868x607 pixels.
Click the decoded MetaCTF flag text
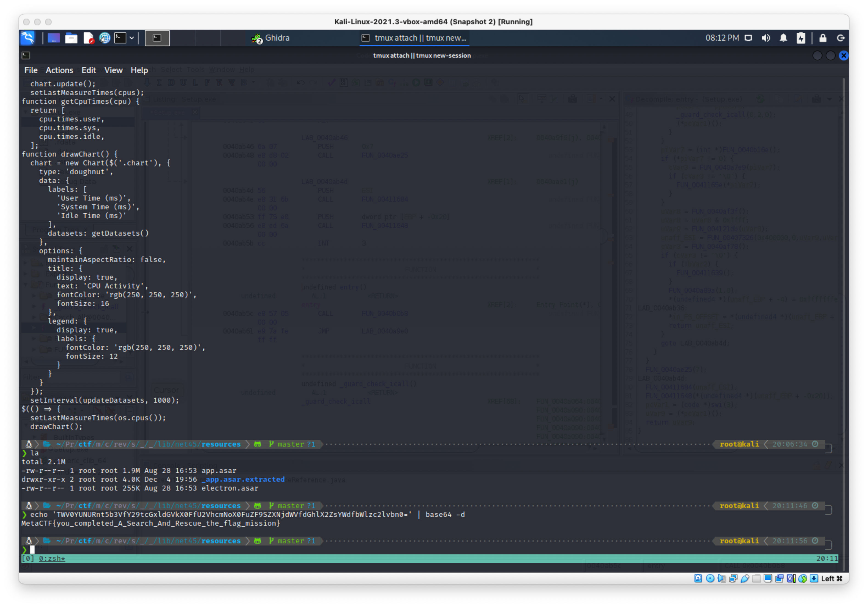coord(151,523)
